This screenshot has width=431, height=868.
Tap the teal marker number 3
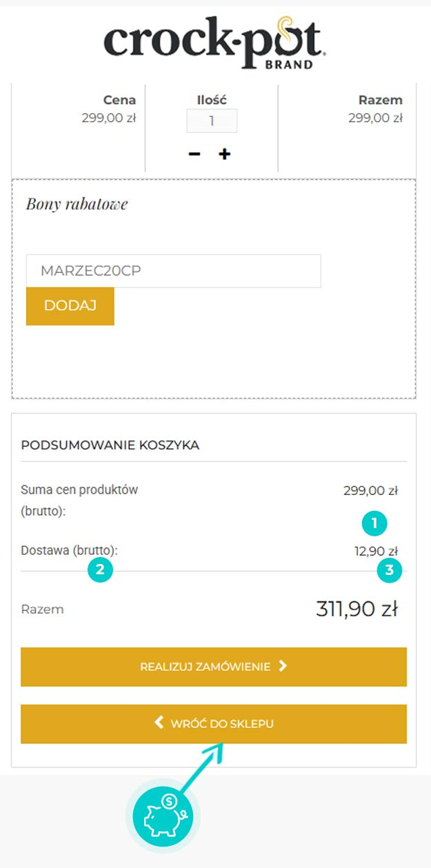pyautogui.click(x=390, y=569)
